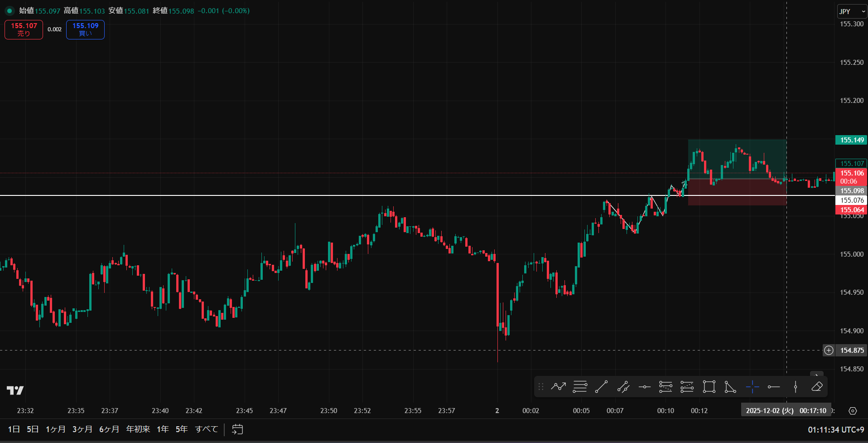
Task: Click the blue 買い buy button
Action: click(85, 29)
